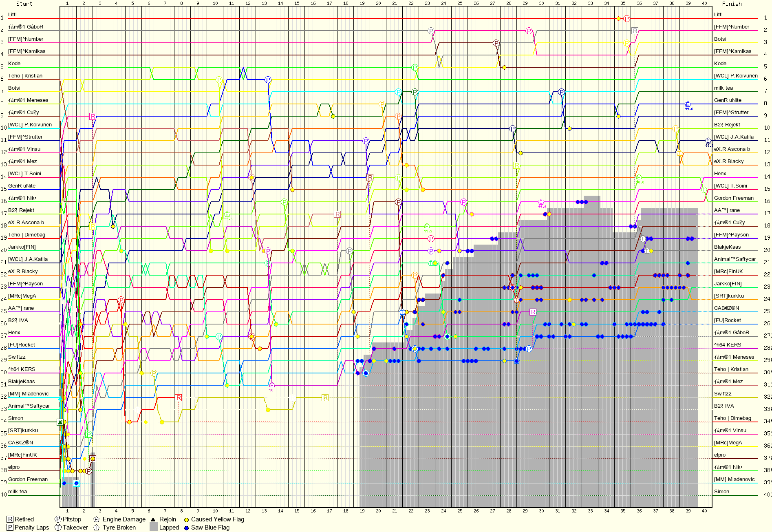Viewport: 772px width, 532px height.
Task: Click the blue engine damage marker on lap 39
Action: click(x=688, y=104)
